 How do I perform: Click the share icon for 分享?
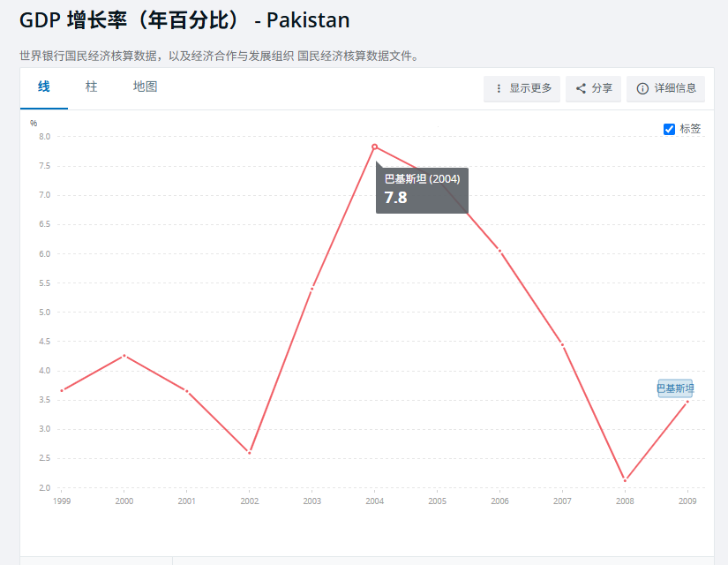pos(581,88)
